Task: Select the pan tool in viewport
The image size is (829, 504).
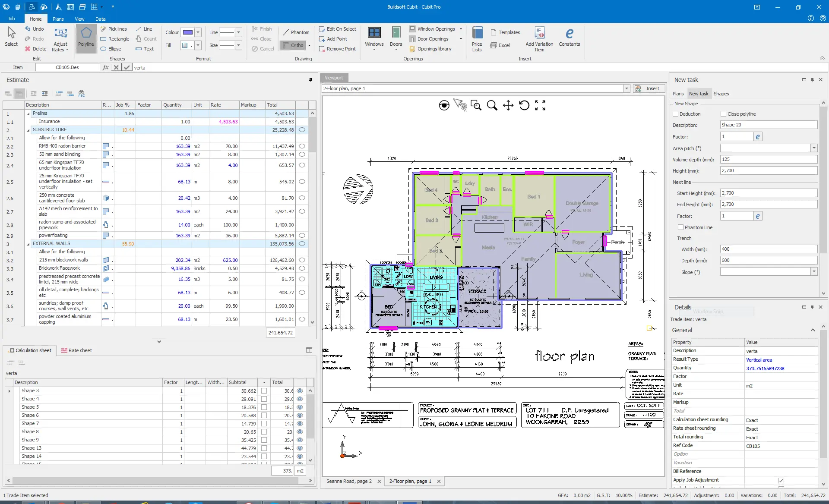Action: point(508,105)
